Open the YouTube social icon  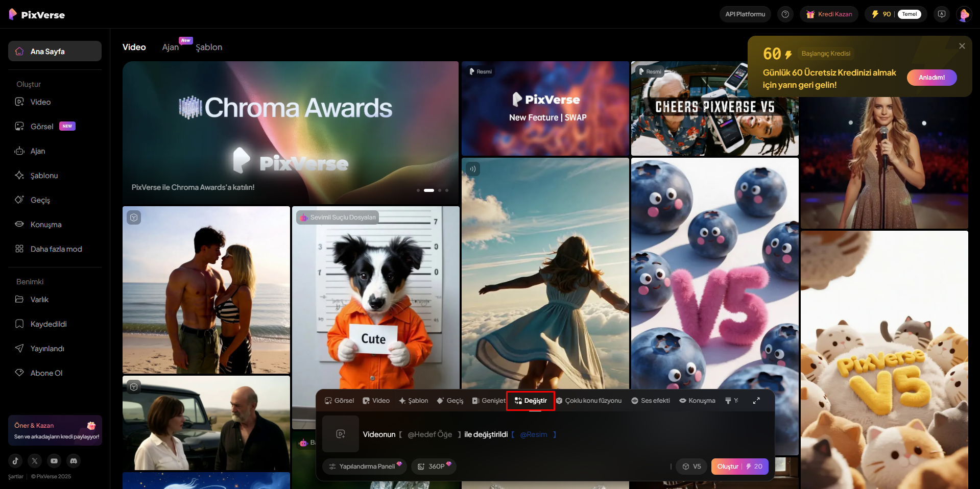tap(54, 461)
